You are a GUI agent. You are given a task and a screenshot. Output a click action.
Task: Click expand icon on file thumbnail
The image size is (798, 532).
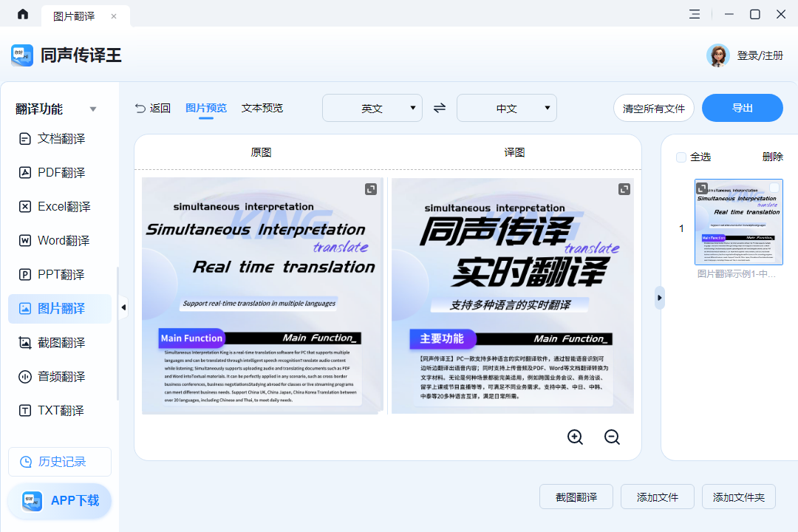coord(703,188)
